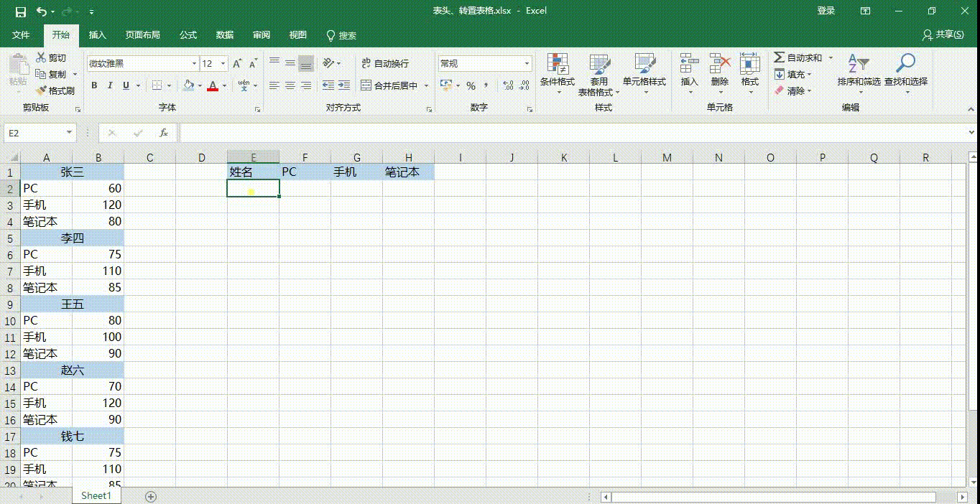Open the font name dropdown (微软雅黑)
This screenshot has height=504, width=980.
click(x=193, y=64)
